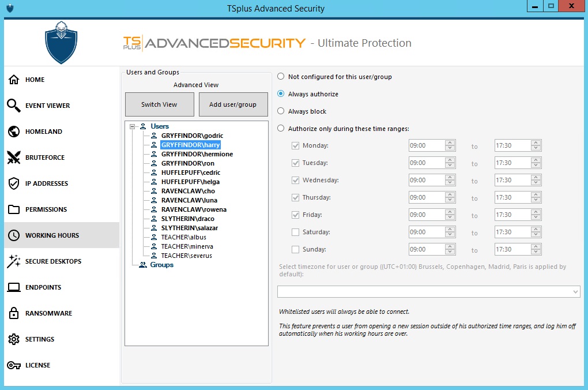Open License key icon
This screenshot has width=588, height=390.
tap(14, 365)
